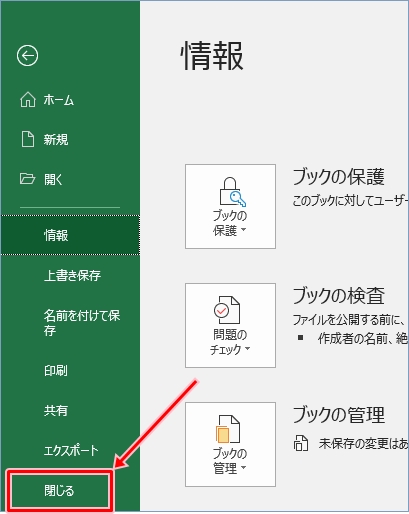Click the new document page icon
Viewport: 409px width, 514px height.
click(28, 139)
